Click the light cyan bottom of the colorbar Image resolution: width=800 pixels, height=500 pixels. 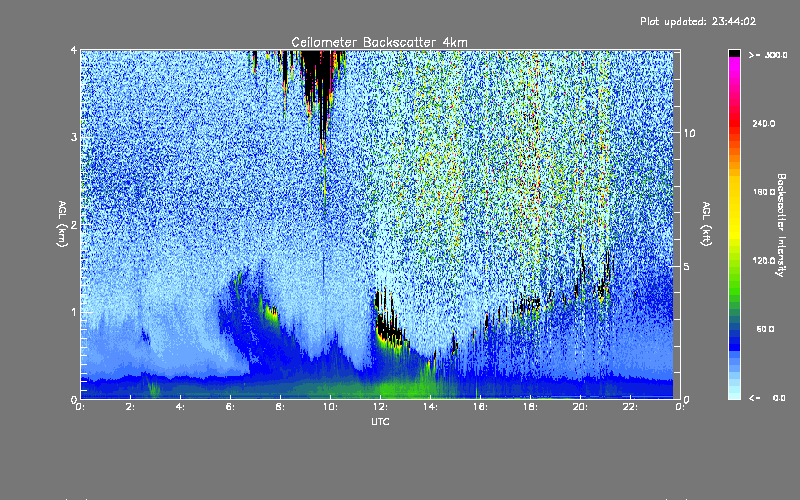tap(734, 392)
